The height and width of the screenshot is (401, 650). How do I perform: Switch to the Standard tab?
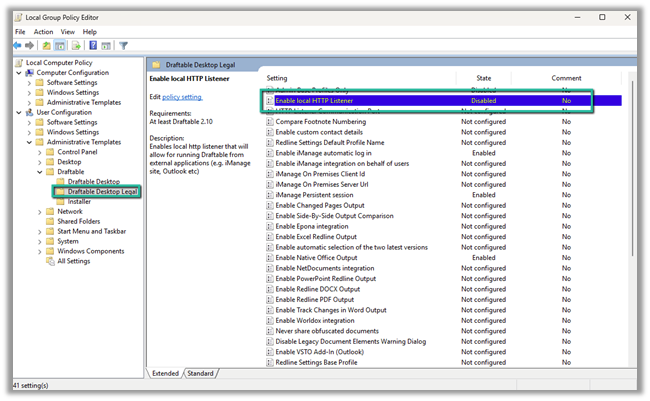coord(200,373)
